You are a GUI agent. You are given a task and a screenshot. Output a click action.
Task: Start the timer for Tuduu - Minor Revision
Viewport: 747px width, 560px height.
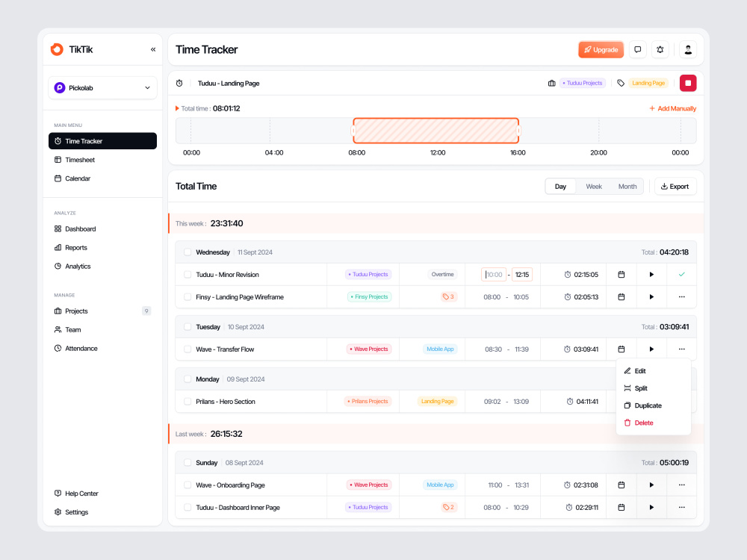pos(651,275)
